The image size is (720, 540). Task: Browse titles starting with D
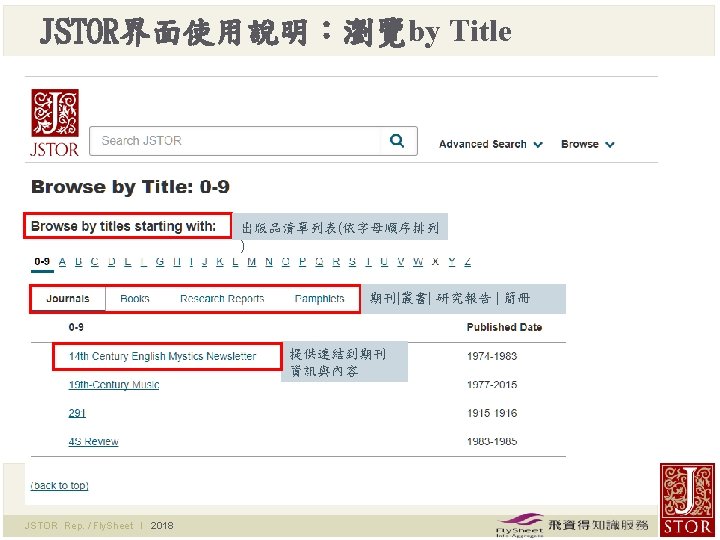(112, 262)
